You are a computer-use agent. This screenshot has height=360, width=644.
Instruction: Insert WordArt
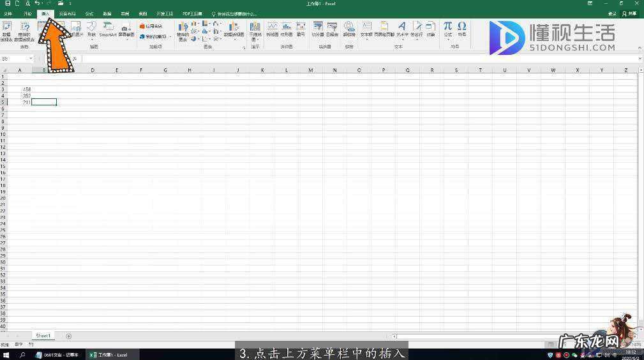(x=402, y=29)
